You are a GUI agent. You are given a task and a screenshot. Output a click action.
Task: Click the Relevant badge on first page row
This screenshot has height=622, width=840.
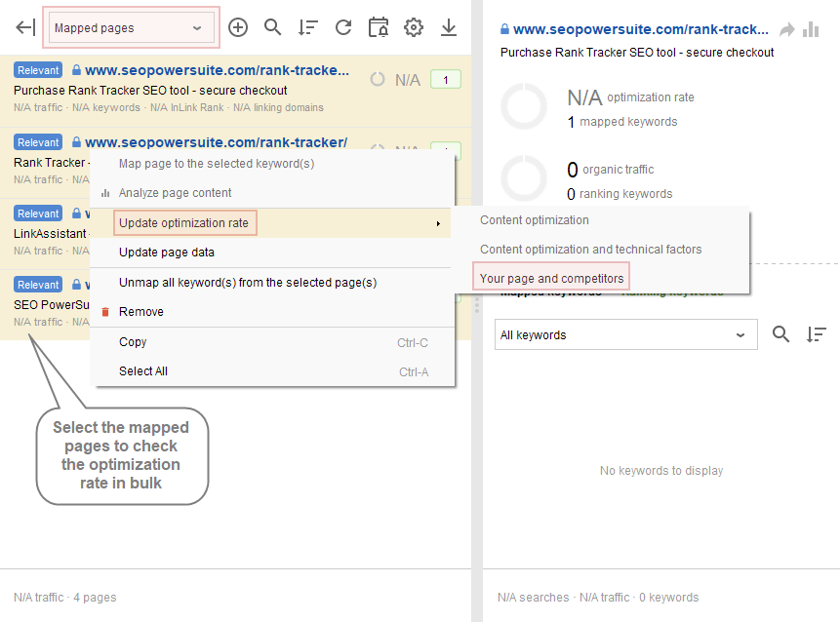[x=38, y=70]
